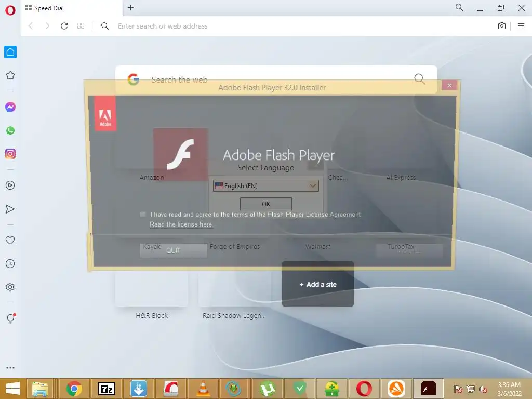The width and height of the screenshot is (532, 399).
Task: Switch to the Speed Dial tab
Action: pos(71,8)
